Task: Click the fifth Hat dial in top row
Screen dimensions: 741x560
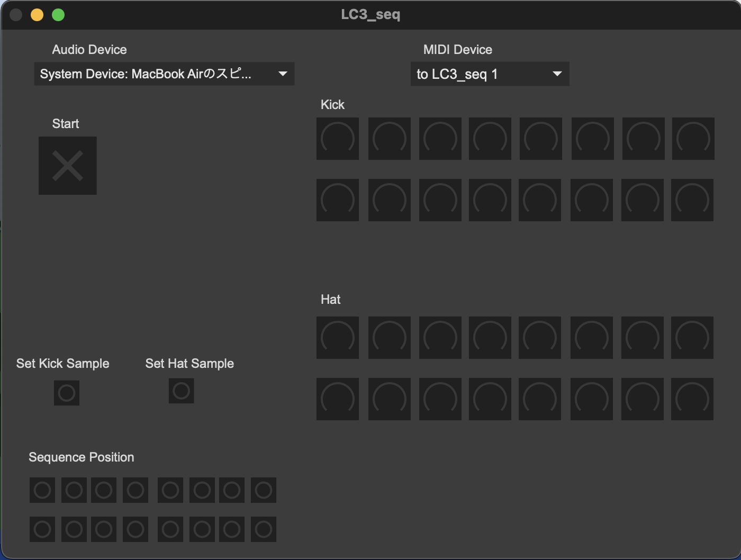Action: [540, 338]
